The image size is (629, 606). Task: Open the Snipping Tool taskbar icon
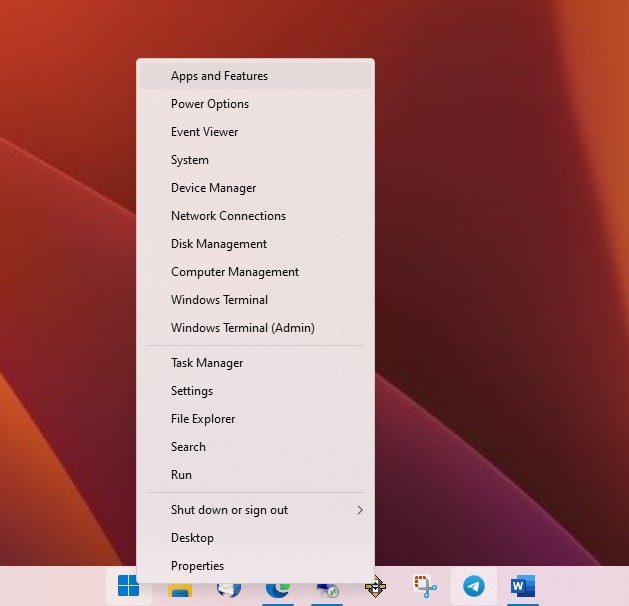pos(426,587)
